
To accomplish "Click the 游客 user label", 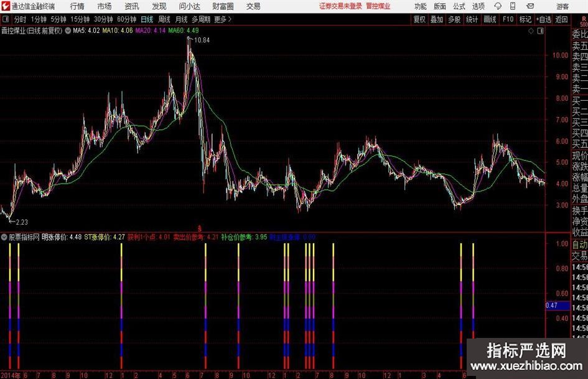I will [562, 6].
